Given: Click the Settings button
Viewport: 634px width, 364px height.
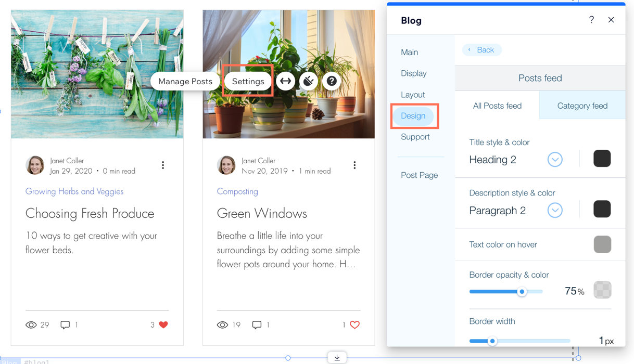Looking at the screenshot, I should point(248,81).
